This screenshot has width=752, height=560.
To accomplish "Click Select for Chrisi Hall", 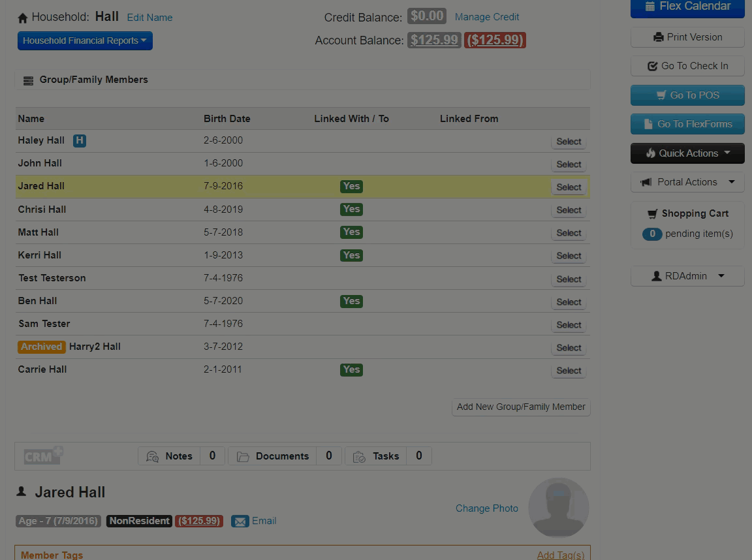I will [569, 210].
